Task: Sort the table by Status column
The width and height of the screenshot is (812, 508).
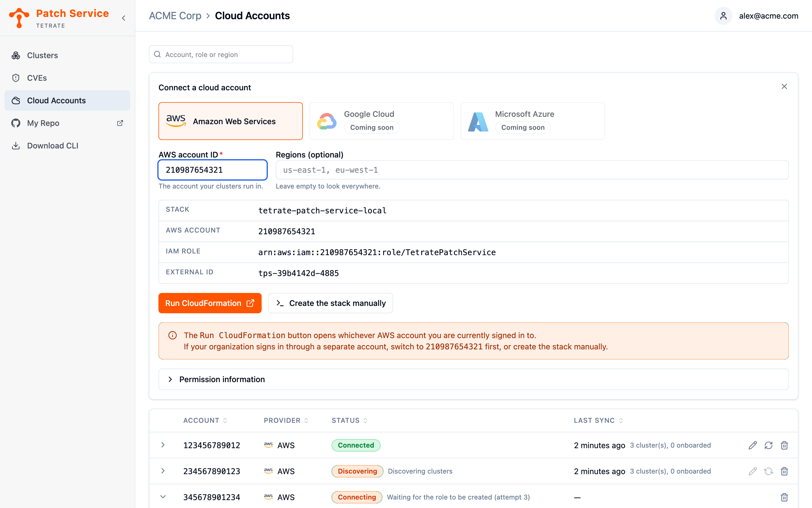Action: pyautogui.click(x=349, y=420)
